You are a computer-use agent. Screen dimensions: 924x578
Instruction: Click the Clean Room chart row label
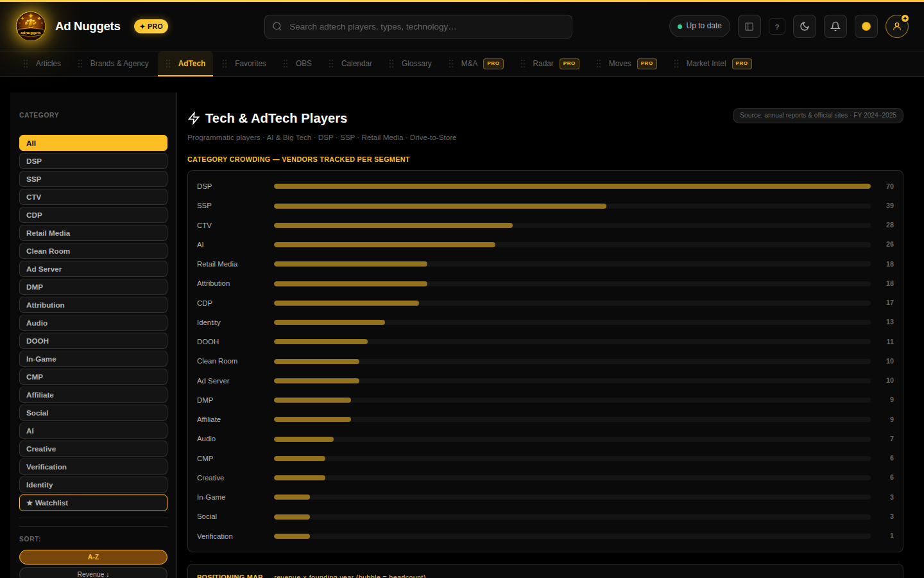point(217,361)
